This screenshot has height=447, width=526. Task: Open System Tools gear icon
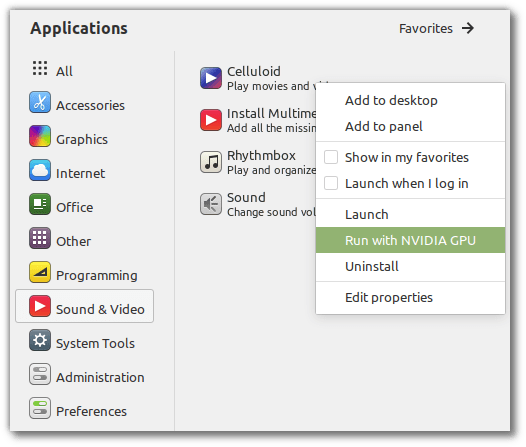(40, 340)
